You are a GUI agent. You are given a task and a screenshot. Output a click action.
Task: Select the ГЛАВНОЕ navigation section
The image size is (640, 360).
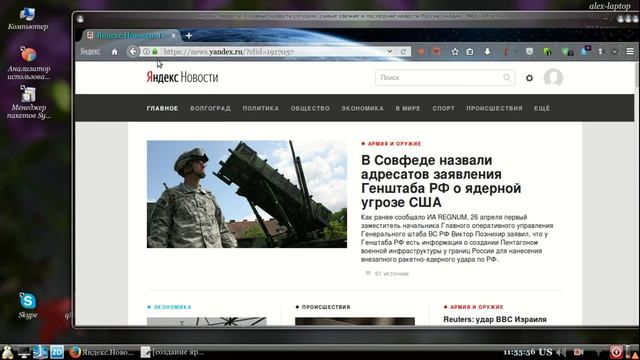click(162, 109)
